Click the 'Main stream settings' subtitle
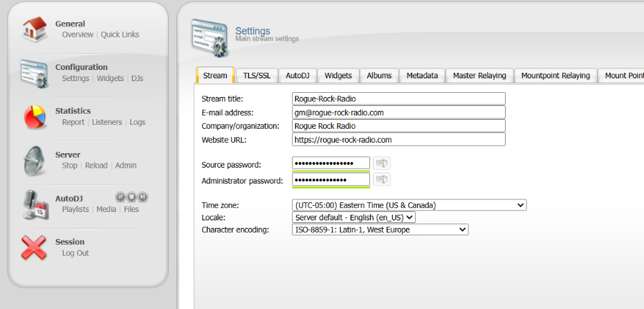This screenshot has width=644, height=309. click(267, 39)
